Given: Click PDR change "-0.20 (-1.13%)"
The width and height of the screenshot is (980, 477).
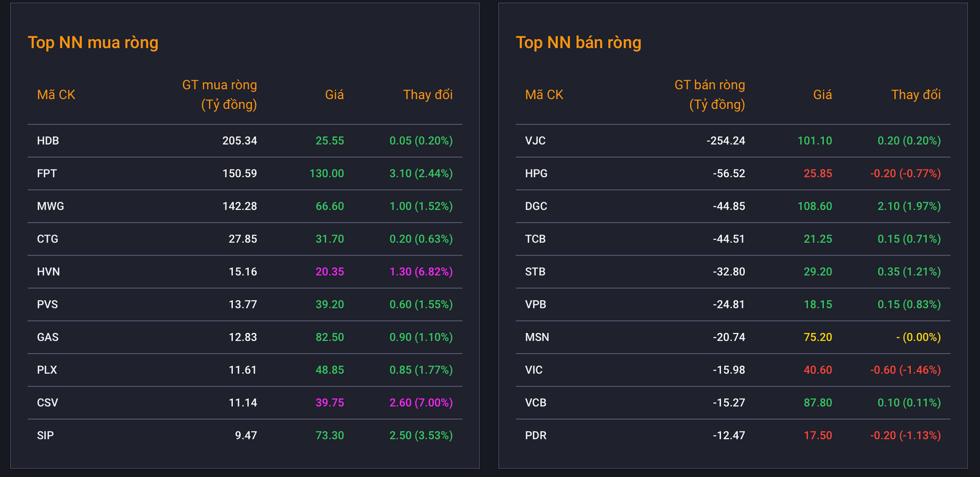Looking at the screenshot, I should click(905, 435).
